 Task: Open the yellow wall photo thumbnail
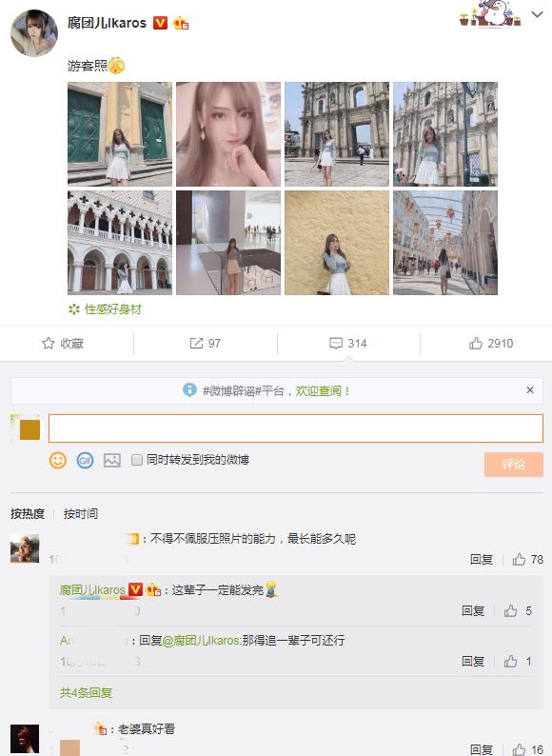(337, 243)
